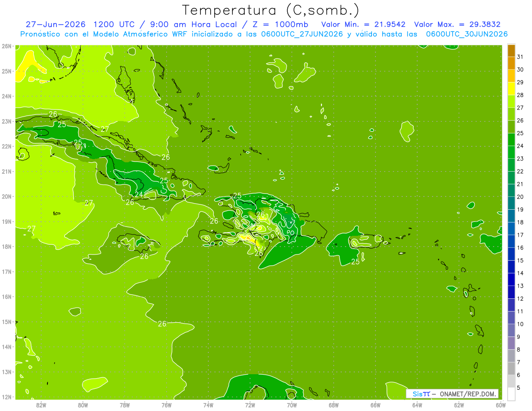Click the "82W" longitude axis label
The height and width of the screenshot is (411, 532).
[41, 405]
